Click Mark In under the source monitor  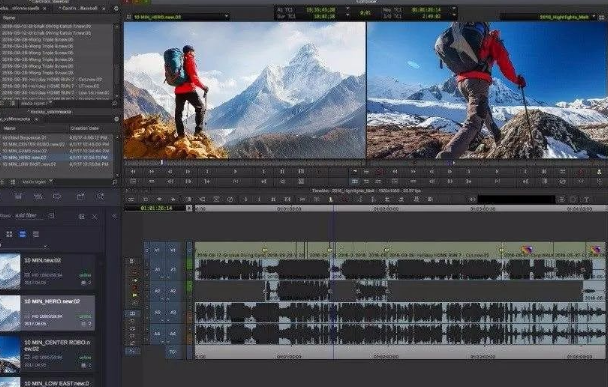207,171
